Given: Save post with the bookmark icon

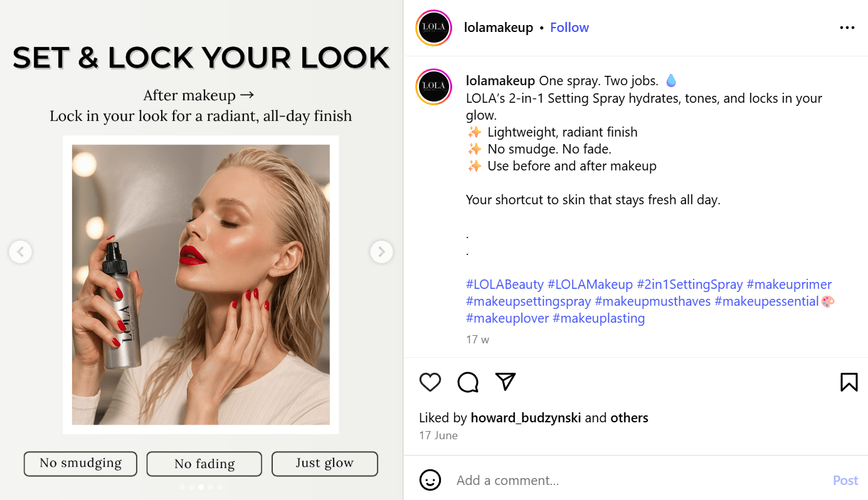Looking at the screenshot, I should tap(849, 382).
